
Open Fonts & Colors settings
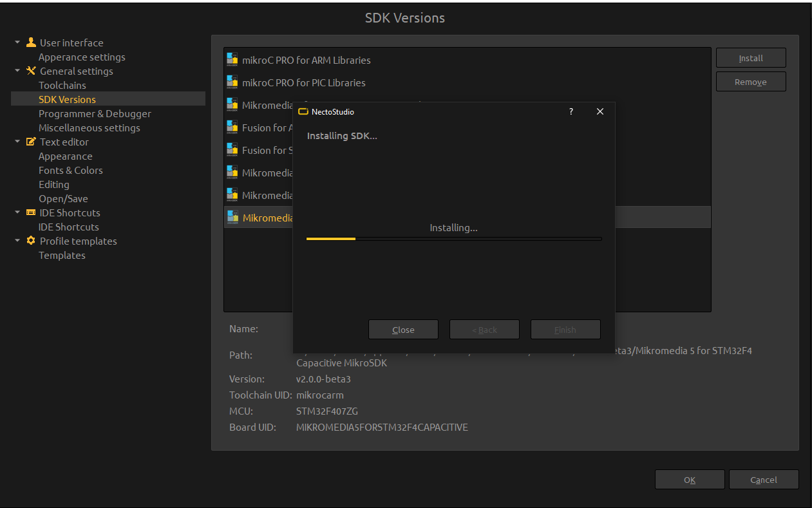click(x=70, y=170)
